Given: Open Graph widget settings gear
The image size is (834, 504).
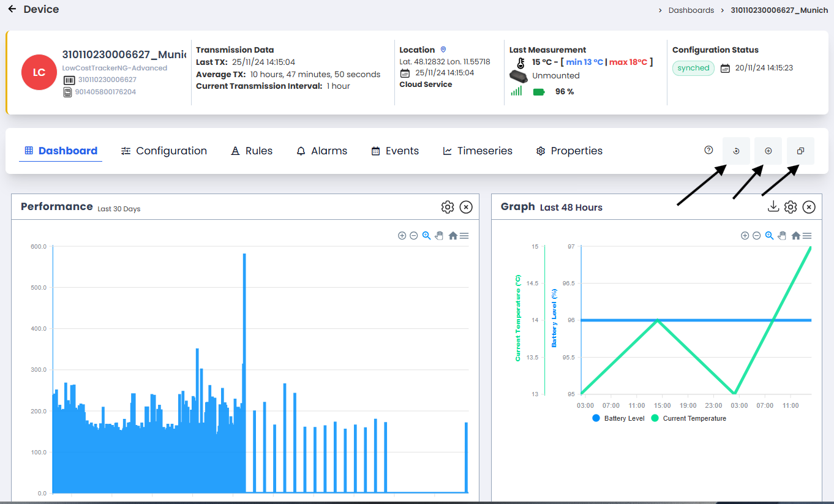Looking at the screenshot, I should tap(791, 207).
